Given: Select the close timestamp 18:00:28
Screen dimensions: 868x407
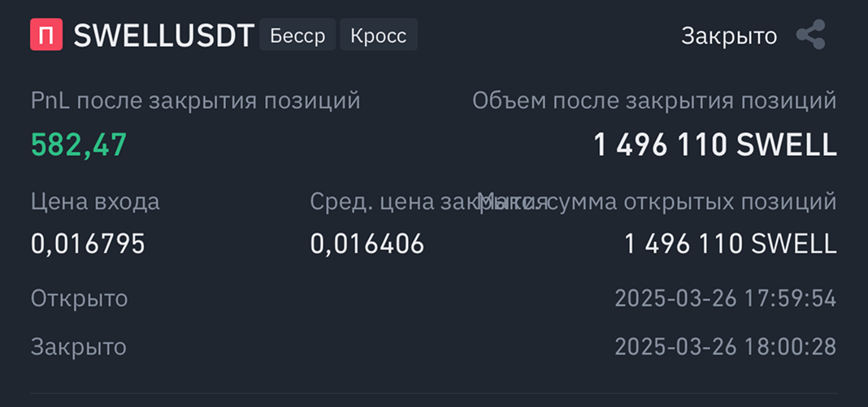Looking at the screenshot, I should point(725,347).
